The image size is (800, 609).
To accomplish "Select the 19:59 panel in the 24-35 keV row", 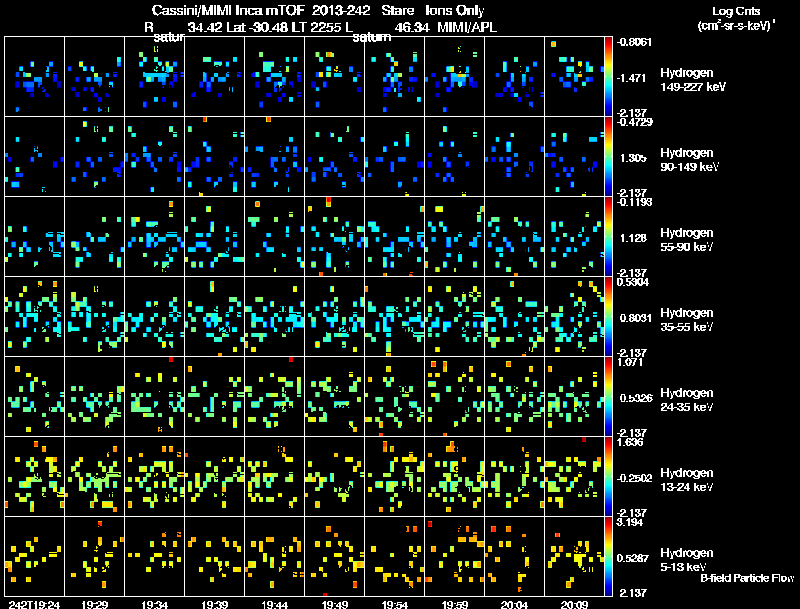I will tap(455, 396).
